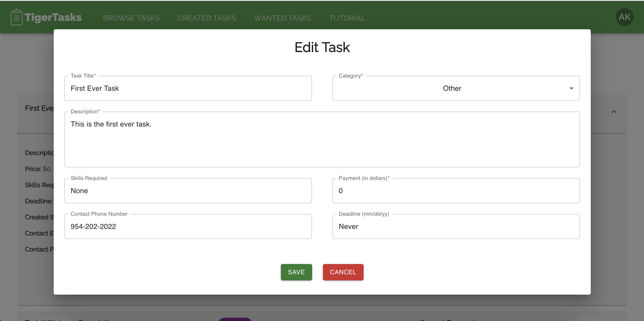Switch to Wanted Tasks page
Screen dimensions: 644x321
pyautogui.click(x=282, y=18)
